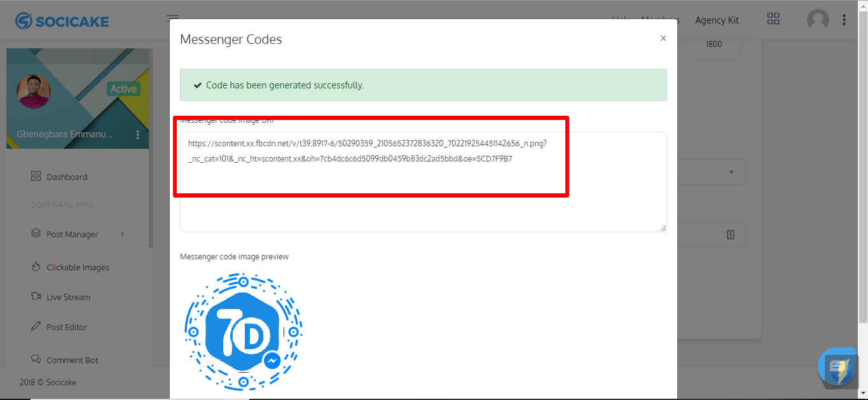Open Post Manager menu

point(72,234)
